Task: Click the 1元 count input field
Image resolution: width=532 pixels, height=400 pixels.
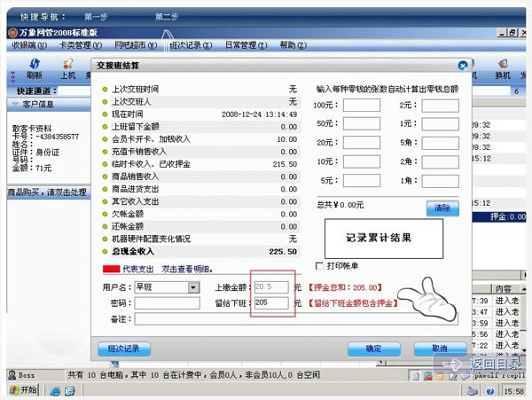Action: point(440,124)
